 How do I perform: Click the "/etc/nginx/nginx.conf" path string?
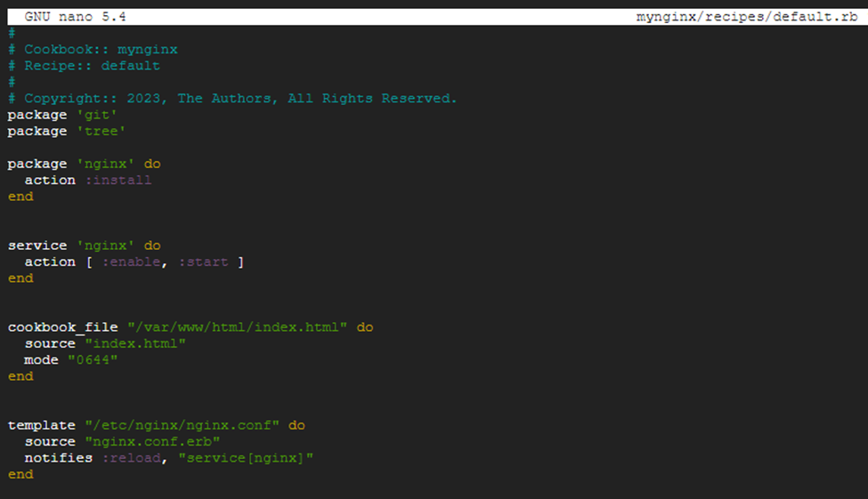coord(183,425)
